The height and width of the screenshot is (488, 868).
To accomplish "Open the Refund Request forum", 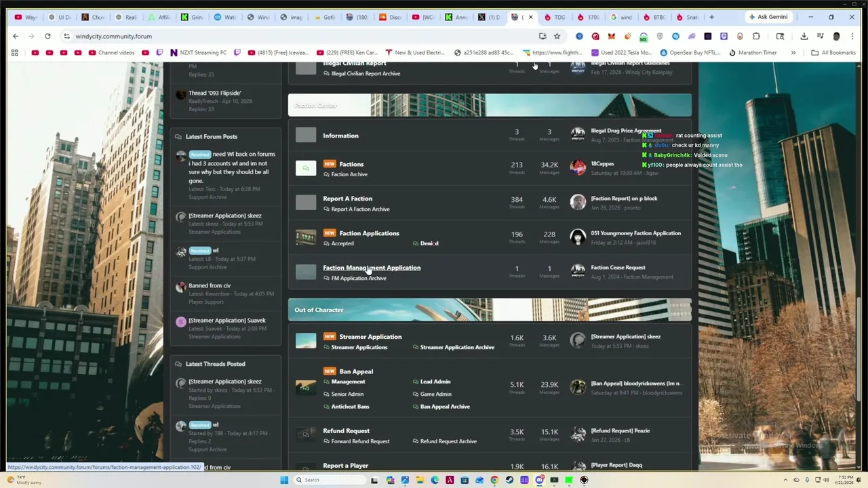I will click(x=346, y=430).
